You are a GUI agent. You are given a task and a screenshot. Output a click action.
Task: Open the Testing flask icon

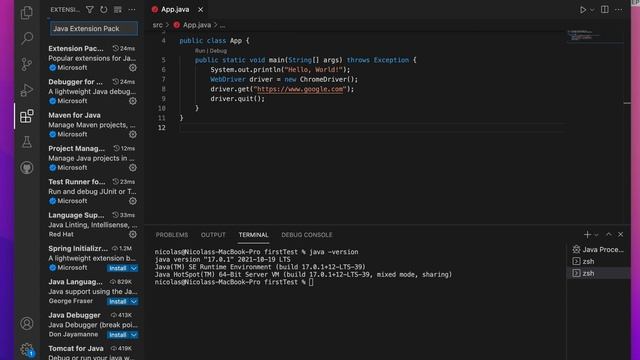[x=27, y=142]
